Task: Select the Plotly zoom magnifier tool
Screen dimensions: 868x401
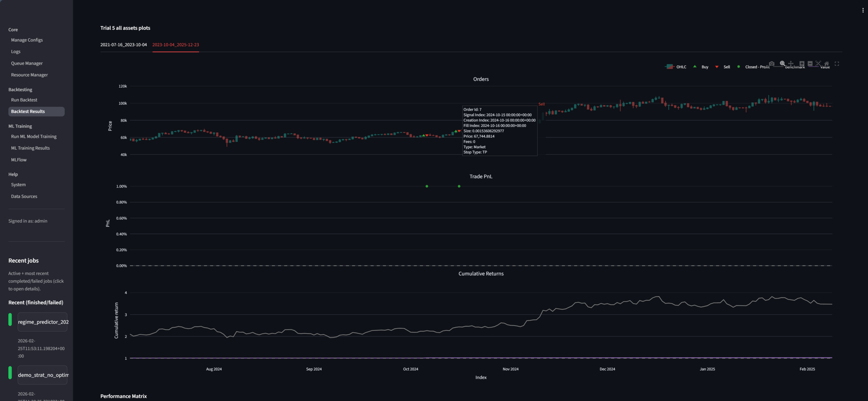Action: pyautogui.click(x=782, y=64)
